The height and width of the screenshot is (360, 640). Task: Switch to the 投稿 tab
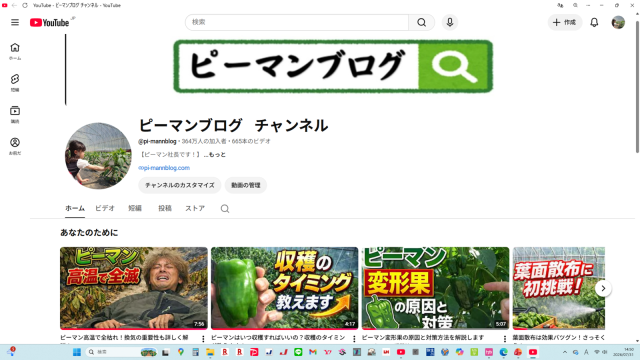pos(165,209)
